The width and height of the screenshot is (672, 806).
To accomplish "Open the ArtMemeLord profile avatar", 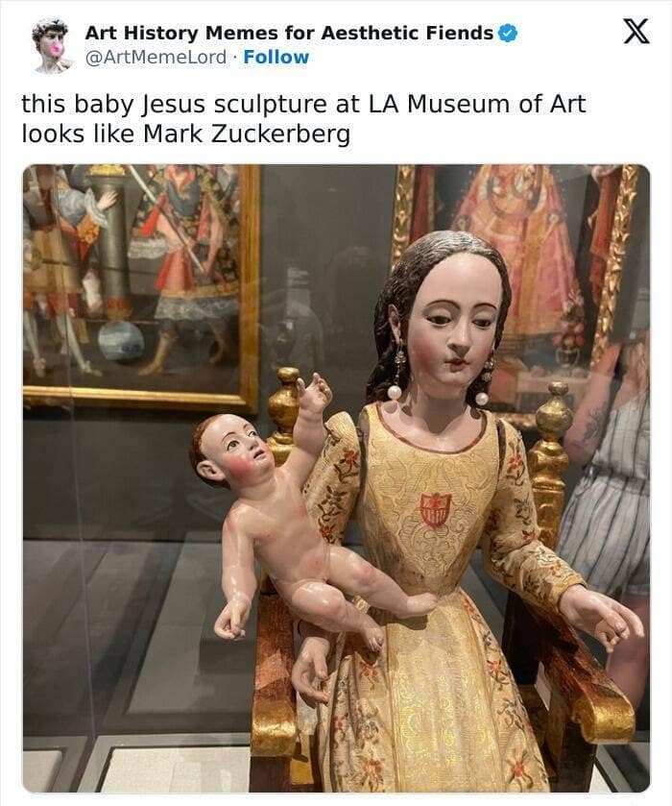I will (x=52, y=46).
